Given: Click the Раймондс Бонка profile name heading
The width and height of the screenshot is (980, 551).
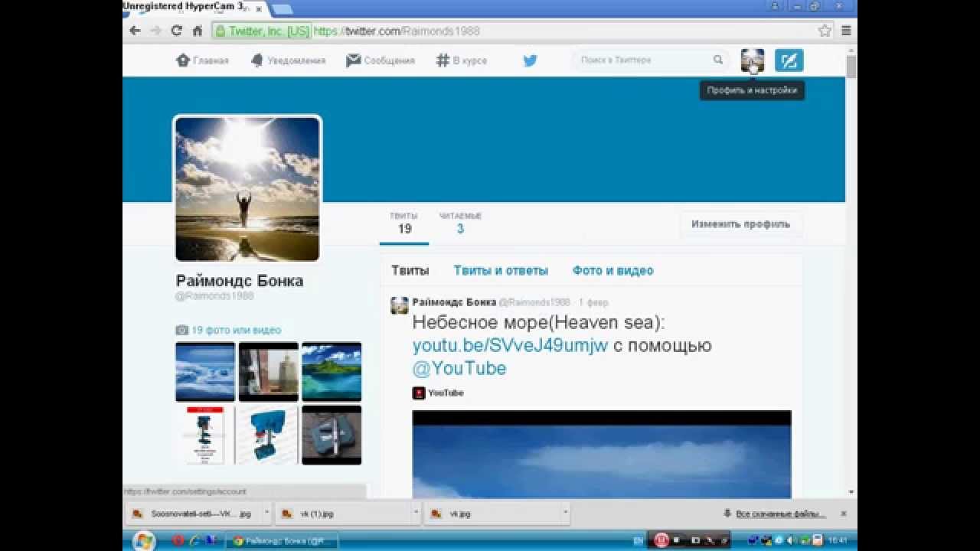Looking at the screenshot, I should point(240,281).
